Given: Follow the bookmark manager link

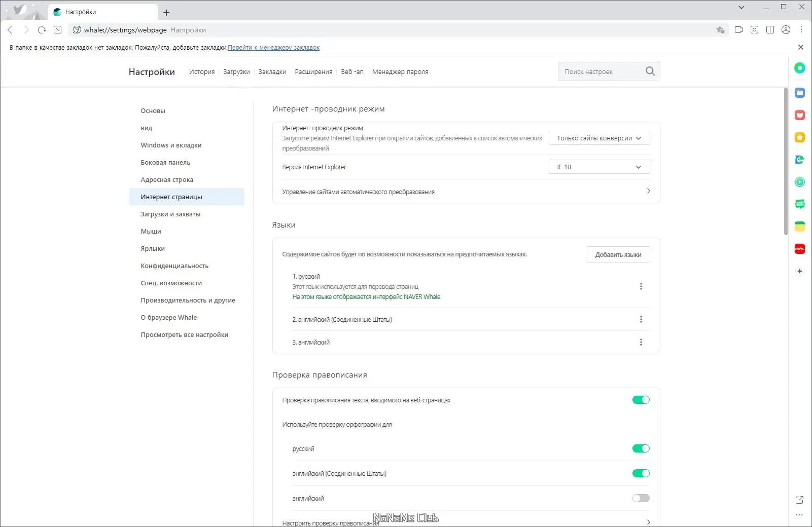Looking at the screenshot, I should [273, 48].
